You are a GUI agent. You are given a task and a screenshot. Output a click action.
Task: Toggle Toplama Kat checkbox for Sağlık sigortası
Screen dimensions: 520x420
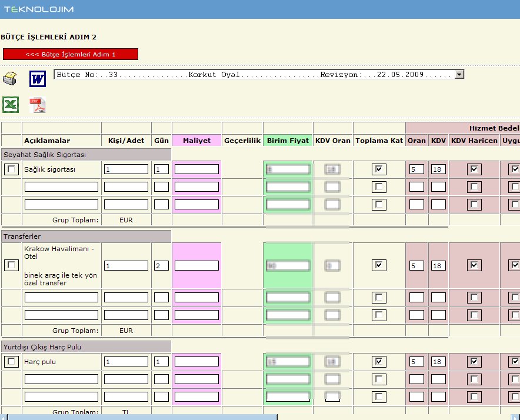click(379, 169)
